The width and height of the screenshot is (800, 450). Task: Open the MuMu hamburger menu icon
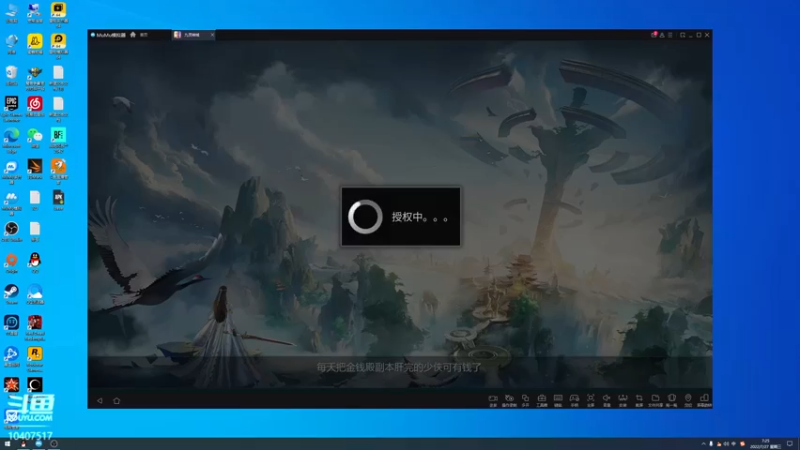click(670, 35)
